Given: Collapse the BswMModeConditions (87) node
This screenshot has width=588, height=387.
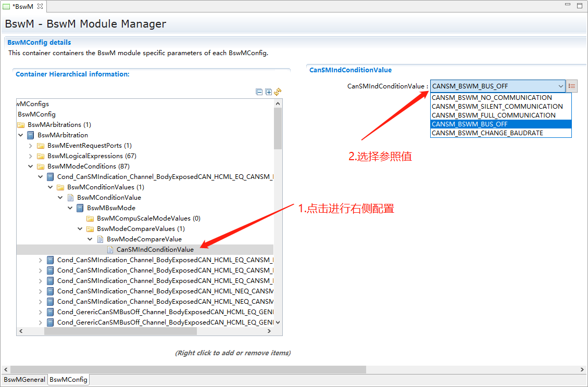Looking at the screenshot, I should point(31,166).
